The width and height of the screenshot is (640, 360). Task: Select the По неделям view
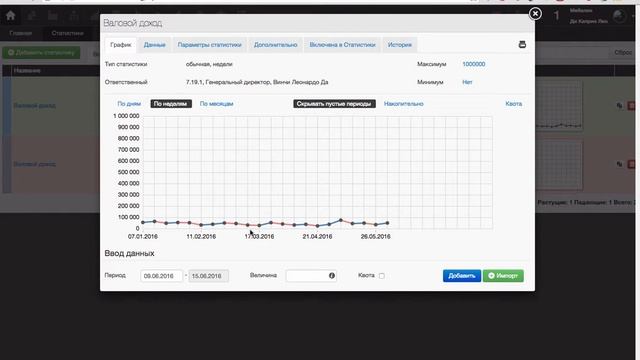[171, 104]
